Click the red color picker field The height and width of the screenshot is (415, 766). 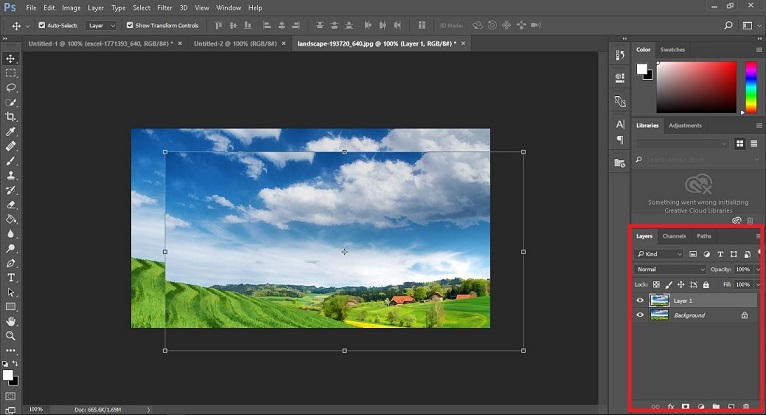(698, 87)
